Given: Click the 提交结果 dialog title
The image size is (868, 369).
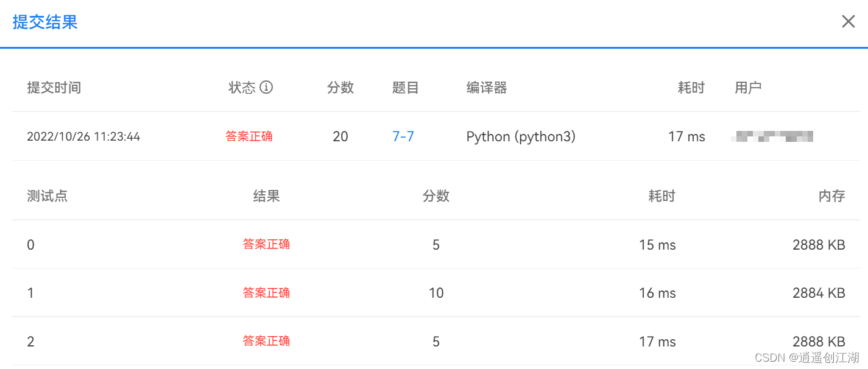Looking at the screenshot, I should tap(44, 22).
